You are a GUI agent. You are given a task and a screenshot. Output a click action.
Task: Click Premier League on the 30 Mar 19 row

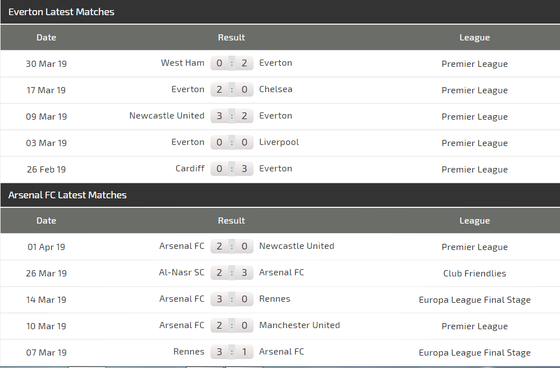tap(474, 64)
